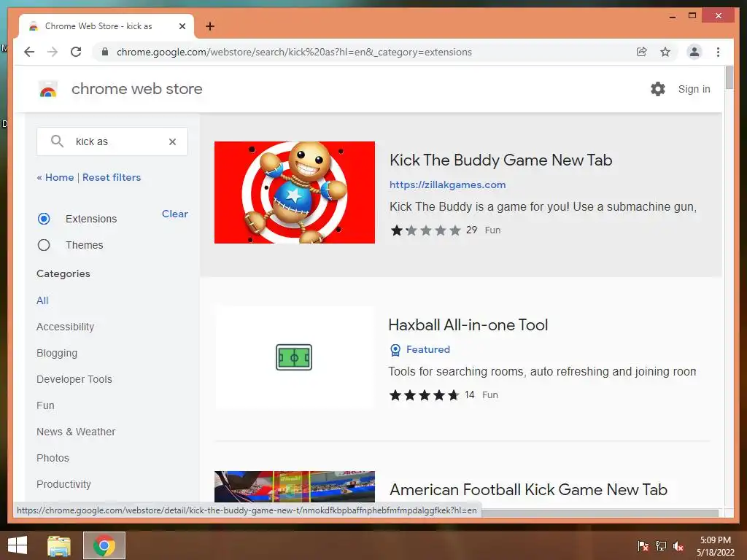Sign in to the web store

[694, 89]
